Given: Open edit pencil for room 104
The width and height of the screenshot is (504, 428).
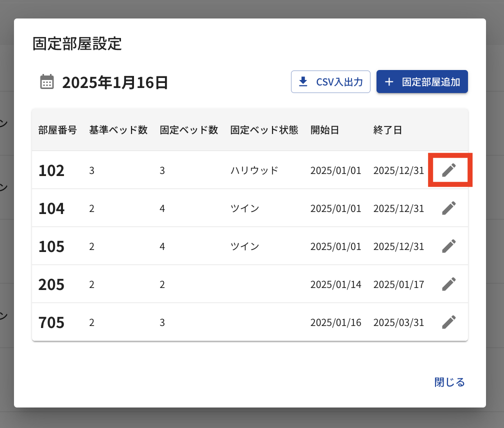Looking at the screenshot, I should point(449,208).
